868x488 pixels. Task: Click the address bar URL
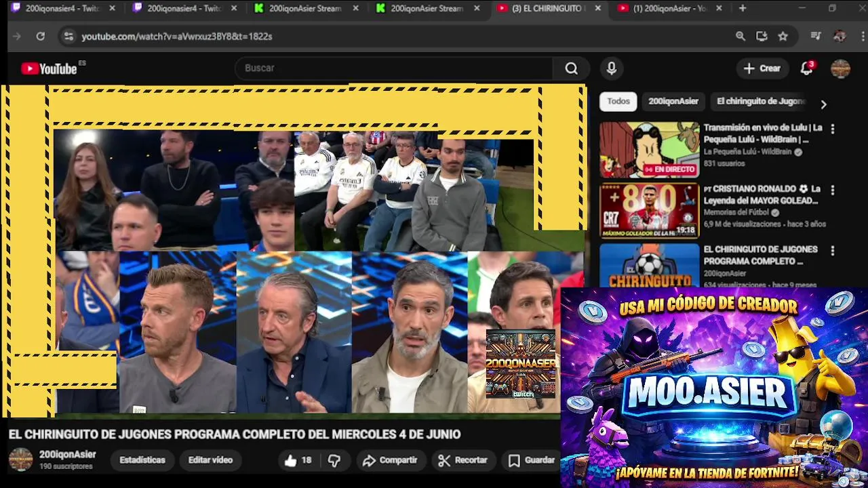click(177, 37)
